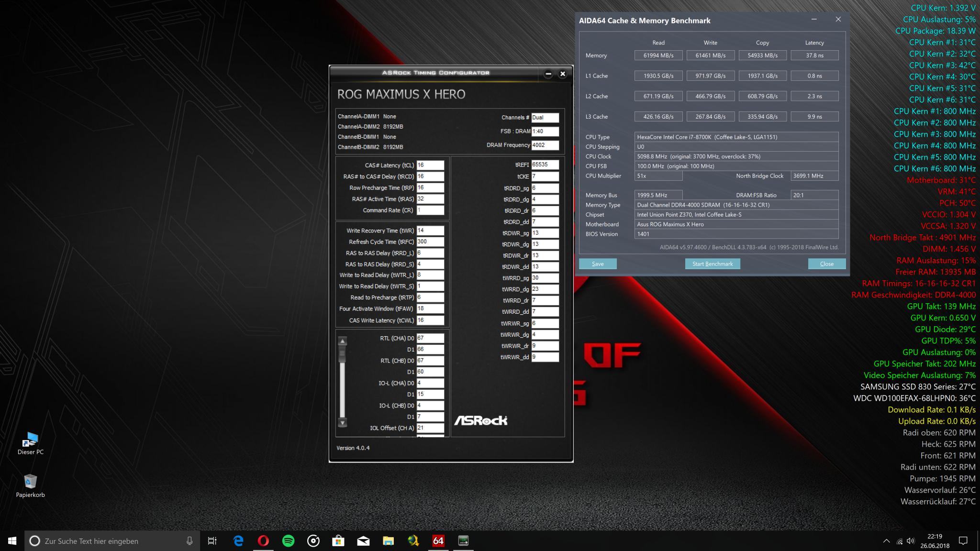Click the ChannelA-DIMM2 8192MB entry
This screenshot has height=551, width=980.
coord(370,127)
